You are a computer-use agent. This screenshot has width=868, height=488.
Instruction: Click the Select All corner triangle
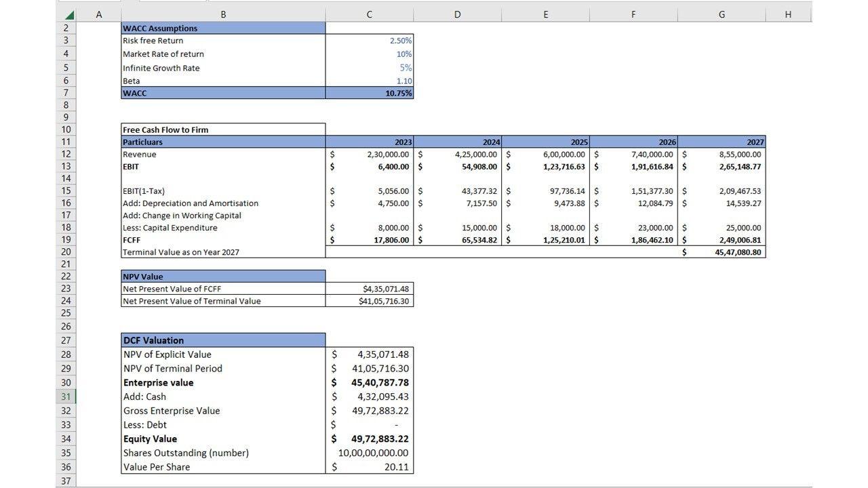click(x=68, y=15)
